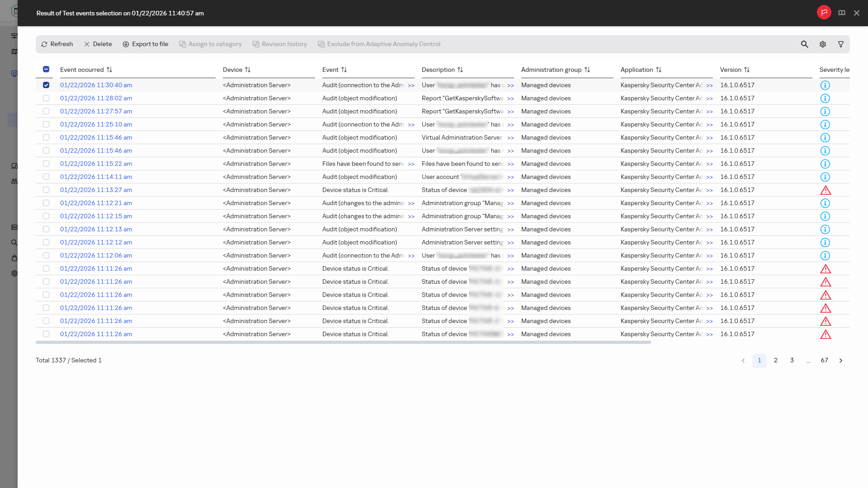Go to page 2
Image resolution: width=868 pixels, height=488 pixels.
point(776,360)
